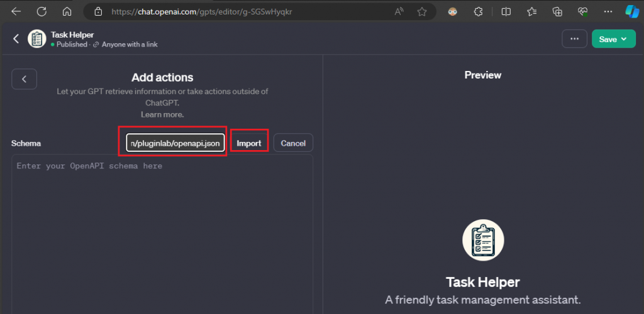Click the Cancel button

pos(293,143)
